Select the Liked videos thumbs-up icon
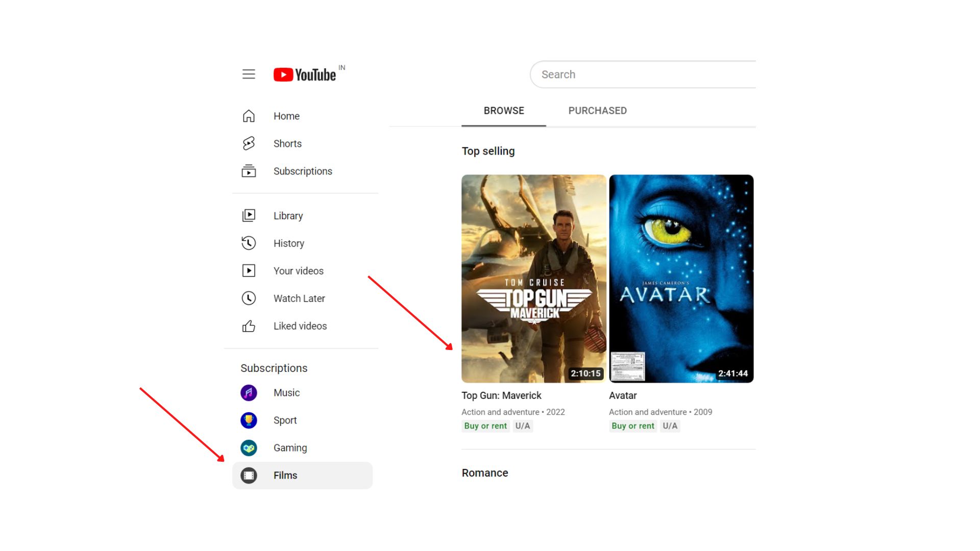980x551 pixels. click(249, 326)
